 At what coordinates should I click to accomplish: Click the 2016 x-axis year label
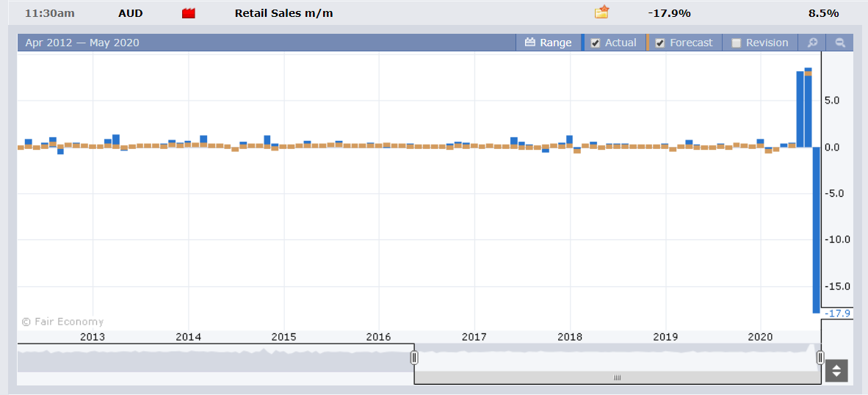coord(379,337)
